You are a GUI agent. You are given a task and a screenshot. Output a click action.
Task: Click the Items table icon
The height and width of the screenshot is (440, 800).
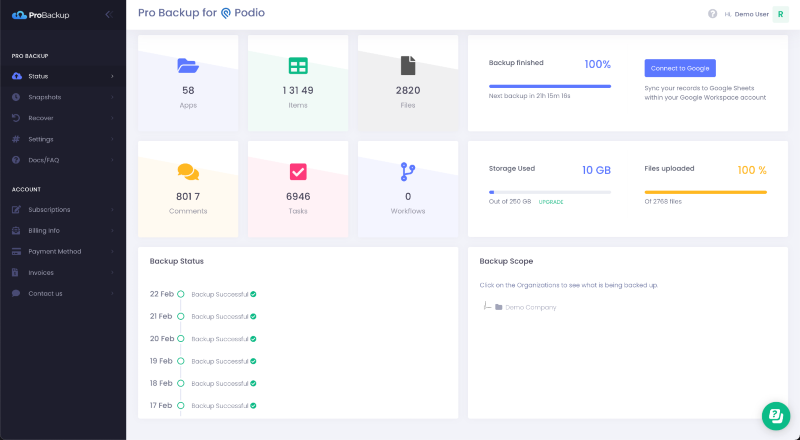coord(298,66)
